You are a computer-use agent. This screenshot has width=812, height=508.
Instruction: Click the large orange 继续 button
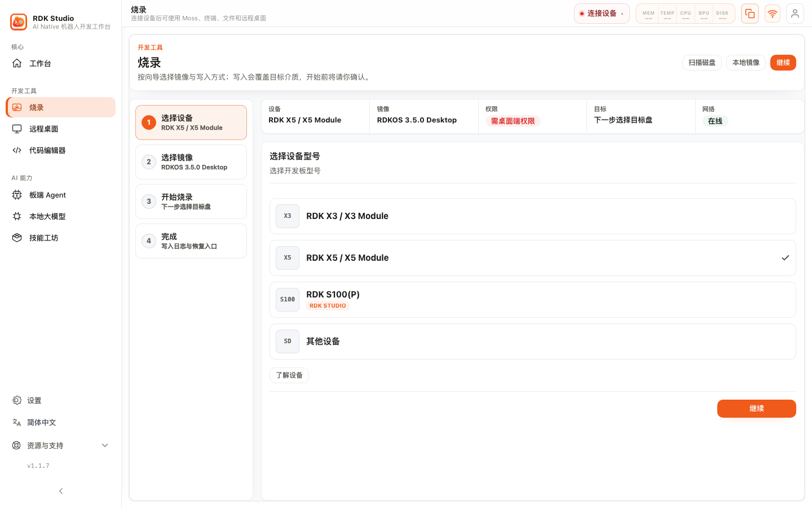point(757,409)
